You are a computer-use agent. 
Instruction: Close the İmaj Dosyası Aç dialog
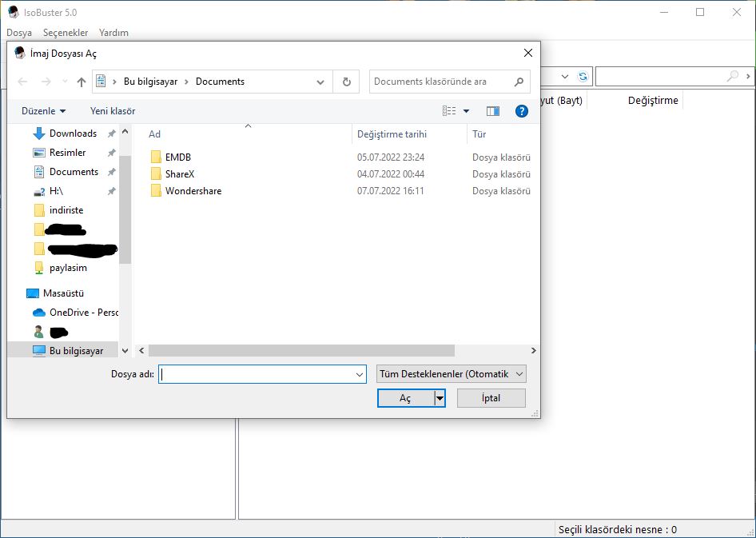(528, 53)
